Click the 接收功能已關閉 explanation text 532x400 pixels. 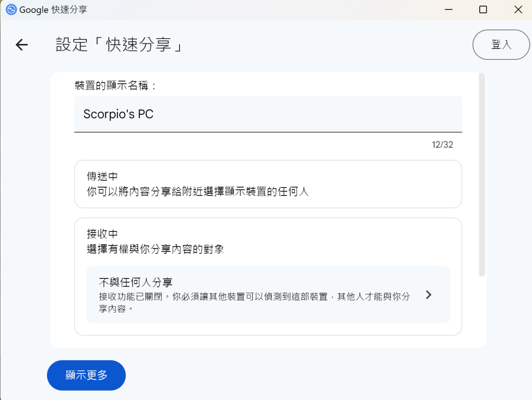pos(254,302)
